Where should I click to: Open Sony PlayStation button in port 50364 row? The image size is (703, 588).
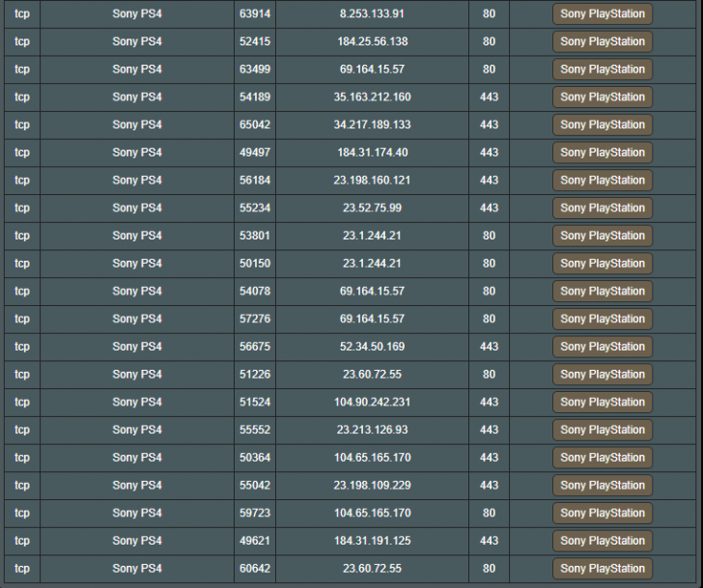click(x=603, y=458)
